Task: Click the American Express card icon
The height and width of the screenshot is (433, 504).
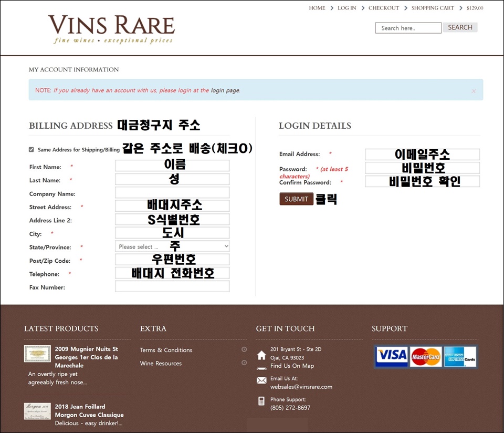Action: 460,356
